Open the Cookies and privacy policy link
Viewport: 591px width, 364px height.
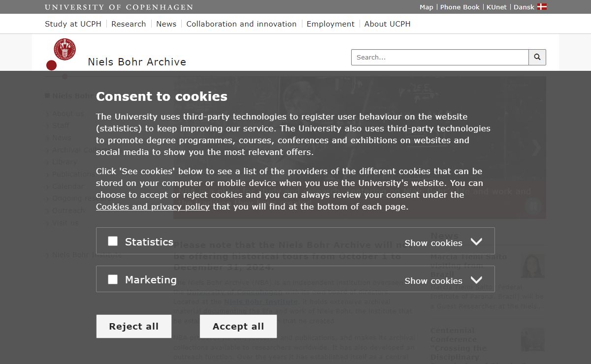pyautogui.click(x=153, y=207)
